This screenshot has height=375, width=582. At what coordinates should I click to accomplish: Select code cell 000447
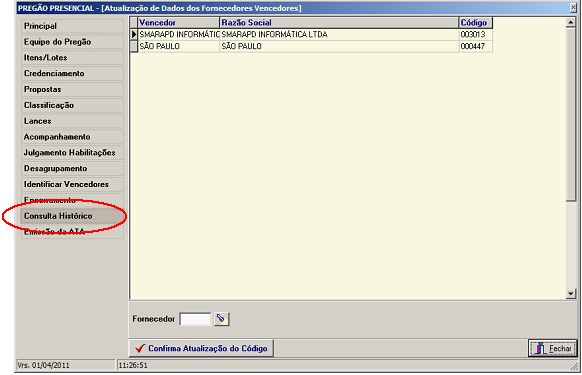click(475, 46)
